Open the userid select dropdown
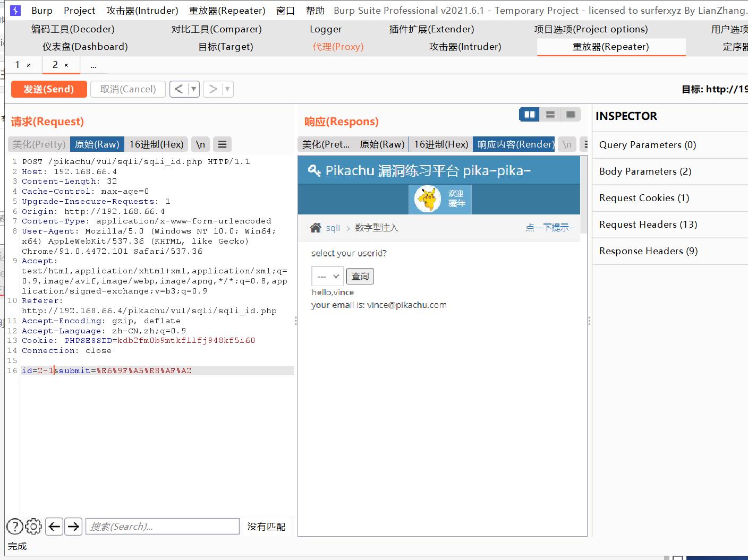Viewport: 748px width, 560px height. [327, 276]
